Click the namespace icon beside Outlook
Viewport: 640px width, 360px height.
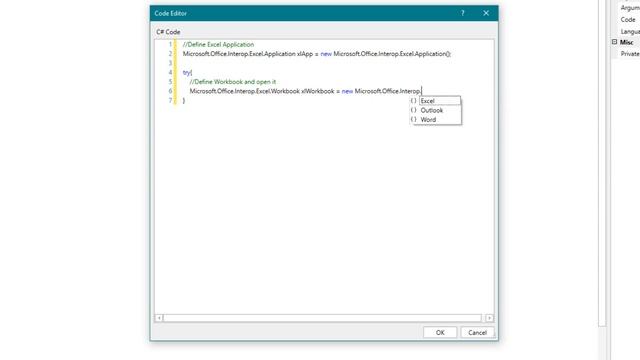(x=413, y=110)
